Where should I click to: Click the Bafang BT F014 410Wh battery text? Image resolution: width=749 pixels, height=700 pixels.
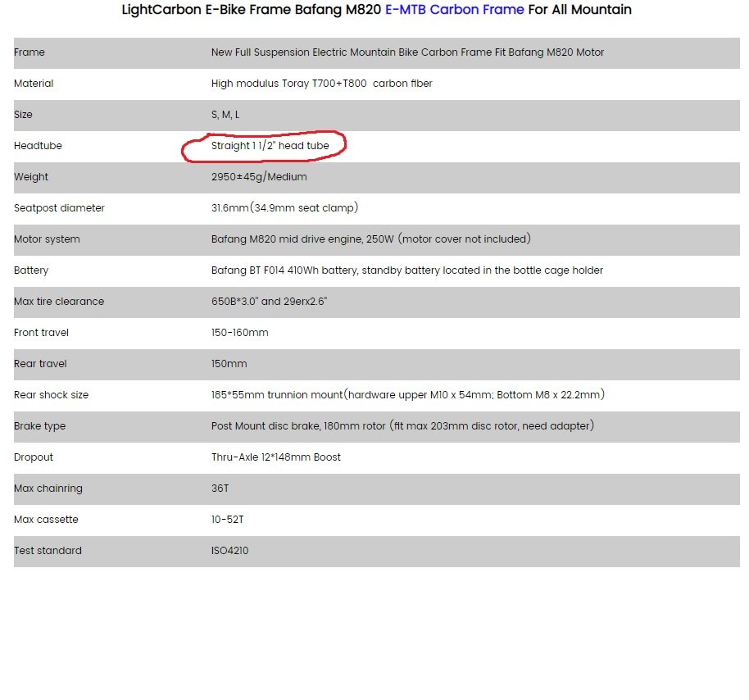click(284, 270)
